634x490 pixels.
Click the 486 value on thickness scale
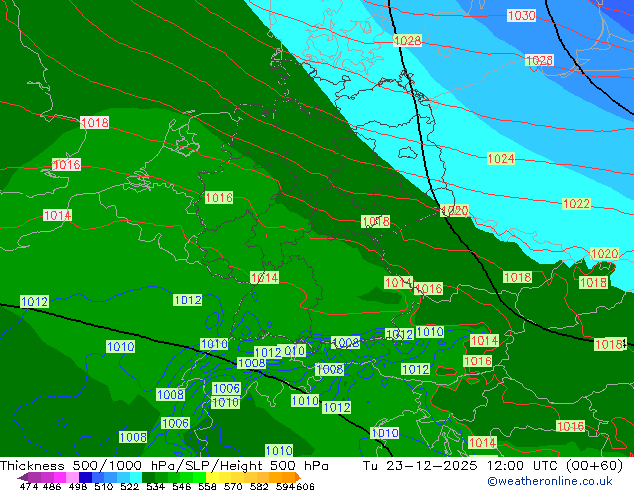[x=52, y=486]
